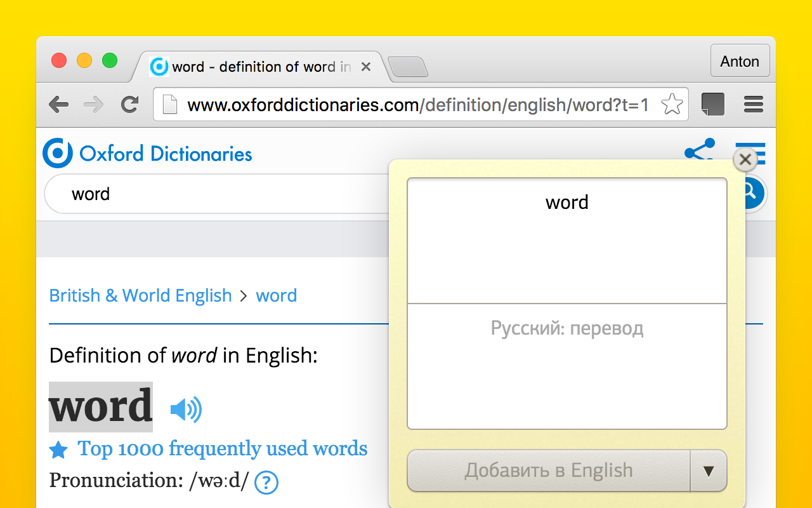Open the Anton profile button
The width and height of the screenshot is (812, 508).
740,61
